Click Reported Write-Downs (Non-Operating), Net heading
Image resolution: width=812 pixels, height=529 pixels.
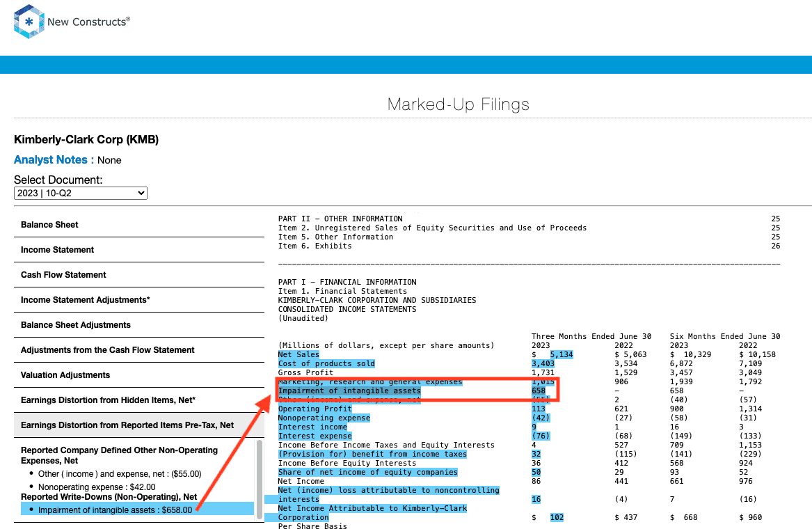click(109, 497)
